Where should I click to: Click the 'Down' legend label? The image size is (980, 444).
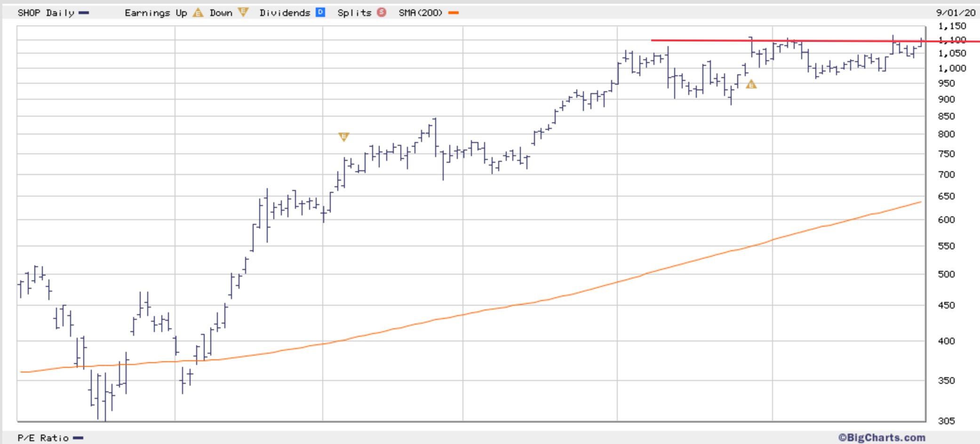pyautogui.click(x=221, y=13)
